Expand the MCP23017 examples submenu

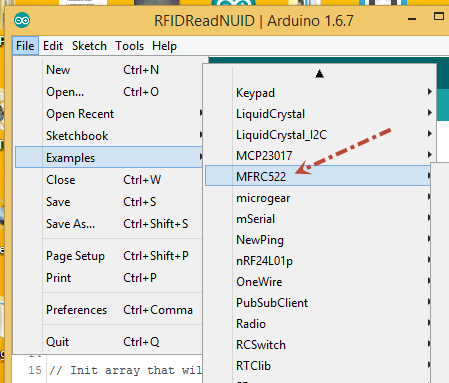tap(319, 155)
